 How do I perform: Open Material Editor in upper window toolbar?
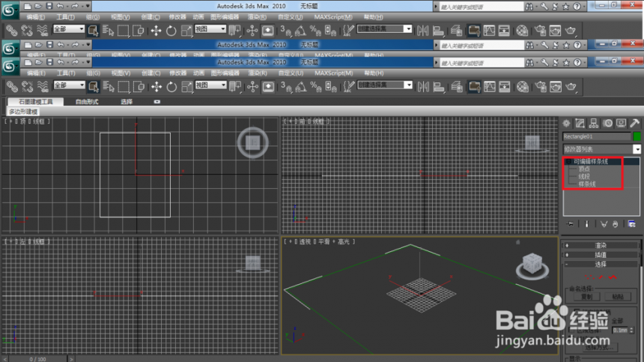pyautogui.click(x=522, y=31)
